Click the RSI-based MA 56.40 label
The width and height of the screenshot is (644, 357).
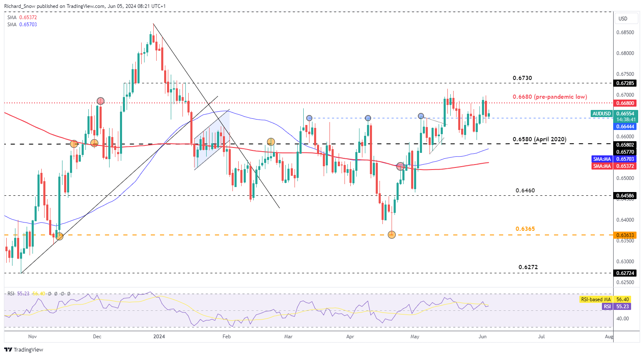[605, 300]
